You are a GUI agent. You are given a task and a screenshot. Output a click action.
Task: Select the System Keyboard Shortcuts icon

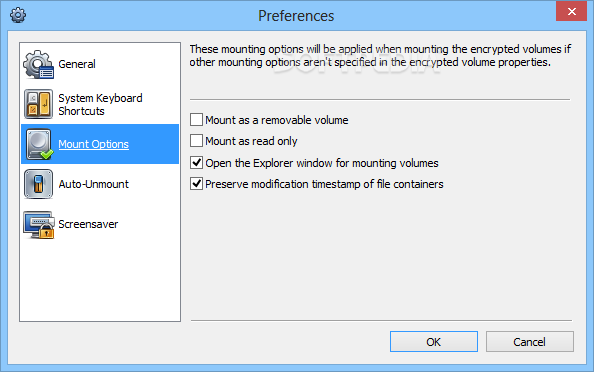pyautogui.click(x=39, y=104)
